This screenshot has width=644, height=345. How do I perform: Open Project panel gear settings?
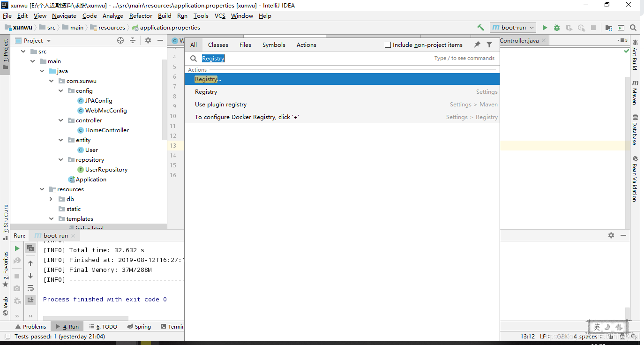pyautogui.click(x=148, y=41)
